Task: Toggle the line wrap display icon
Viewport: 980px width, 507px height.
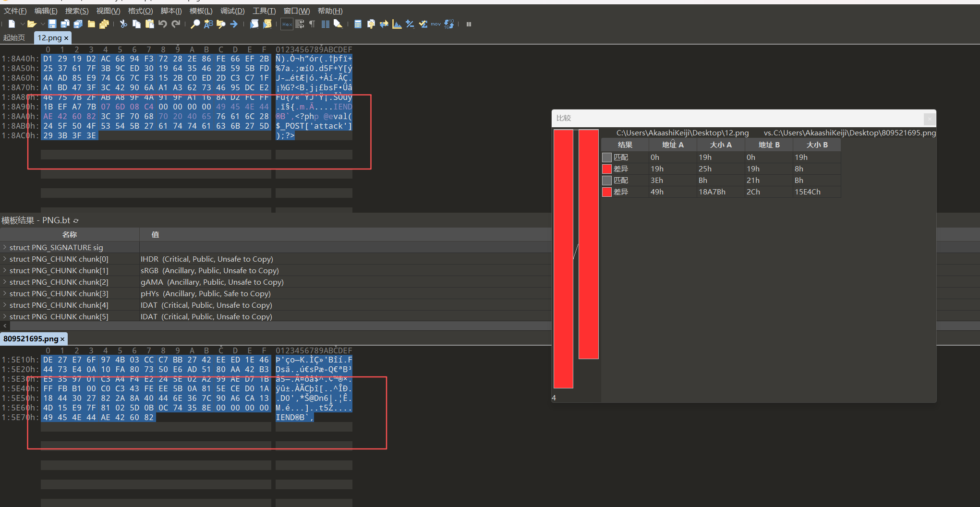Action: [300, 24]
